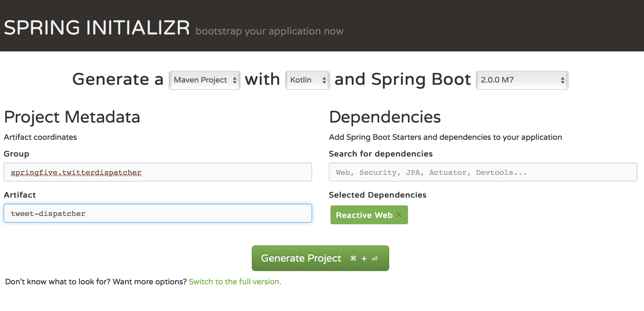Click the command key symbol on Generate button

[353, 258]
